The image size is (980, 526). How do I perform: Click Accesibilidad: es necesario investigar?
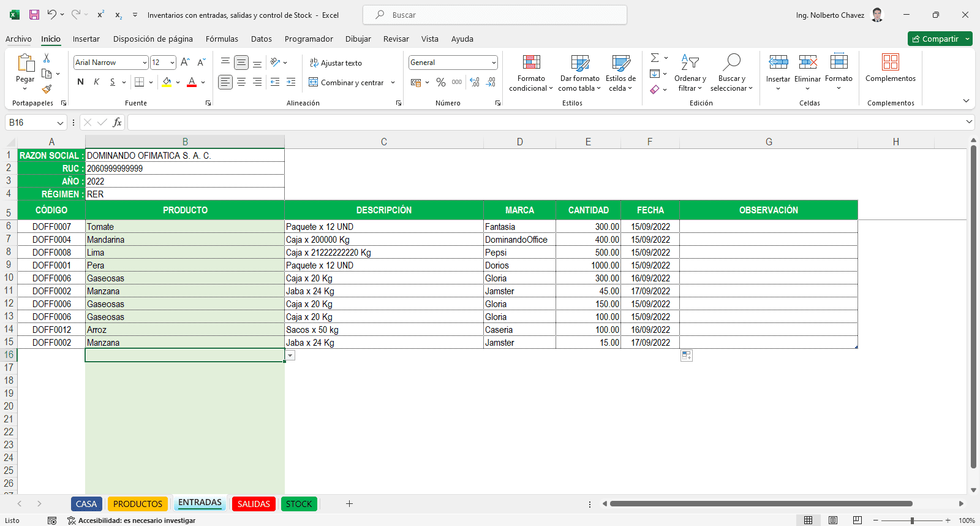132,520
